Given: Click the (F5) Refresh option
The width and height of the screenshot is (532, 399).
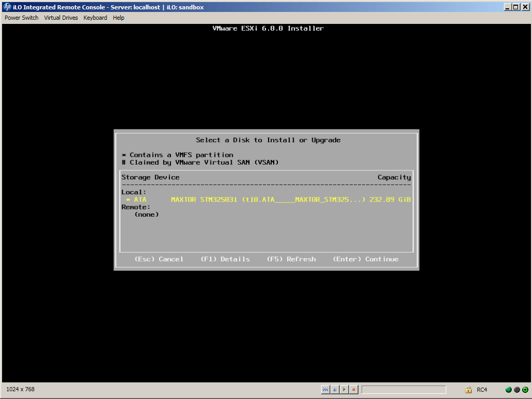Looking at the screenshot, I should coord(291,259).
